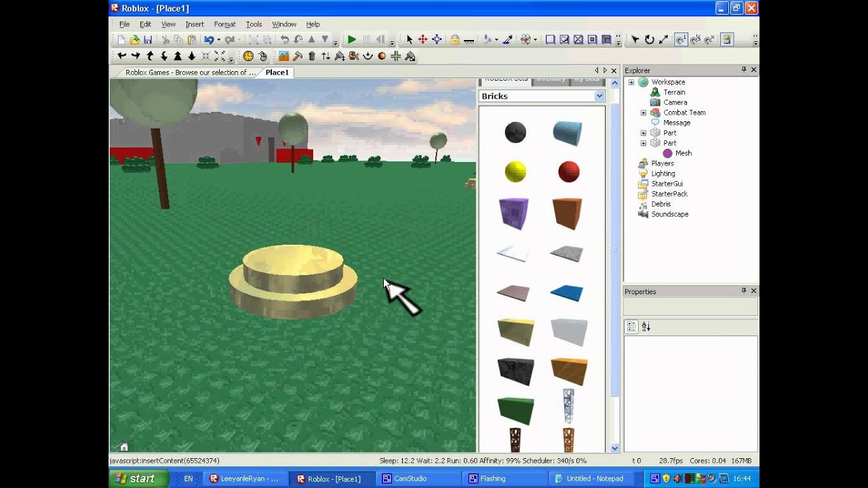Screen dimensions: 868x488
Task: Click the Hammer tool icon
Action: (297, 56)
